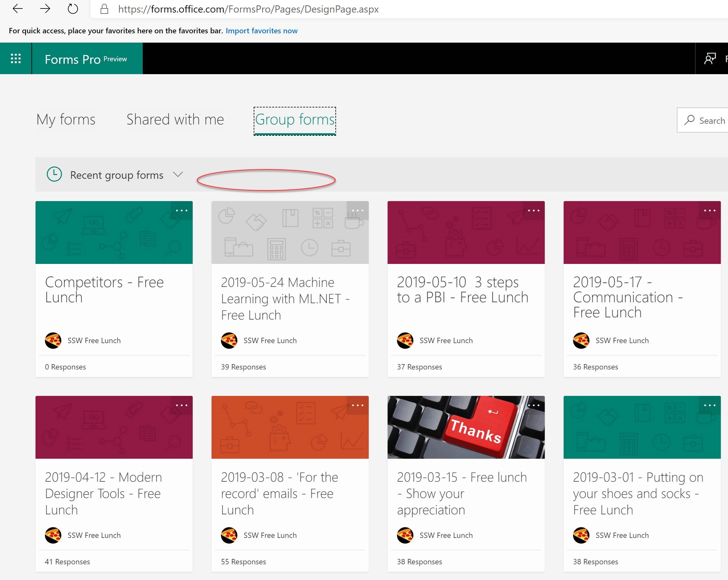This screenshot has width=728, height=580.
Task: Open the Competitors - Free Lunch form title
Action: click(104, 290)
